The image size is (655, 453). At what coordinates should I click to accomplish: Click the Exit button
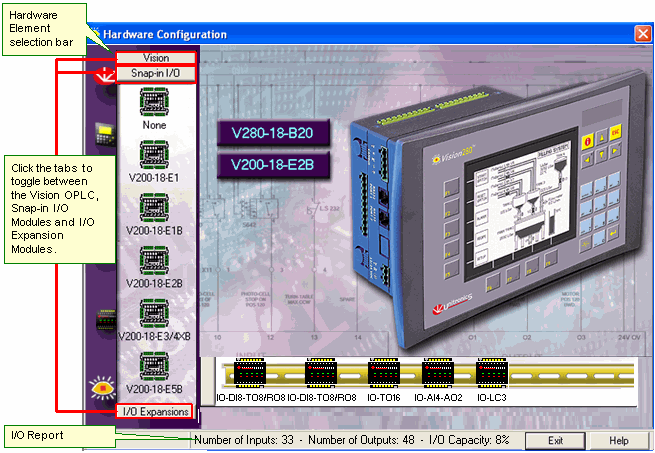click(555, 441)
